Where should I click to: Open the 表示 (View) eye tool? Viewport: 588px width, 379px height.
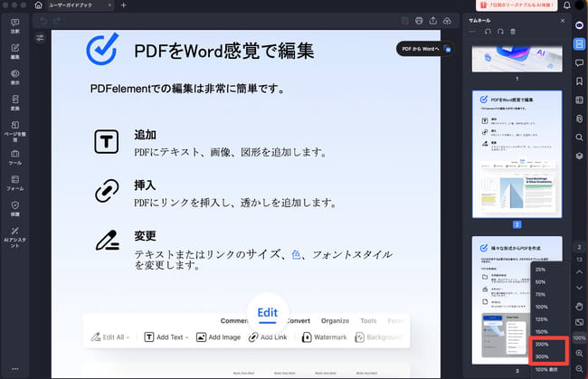point(15,77)
